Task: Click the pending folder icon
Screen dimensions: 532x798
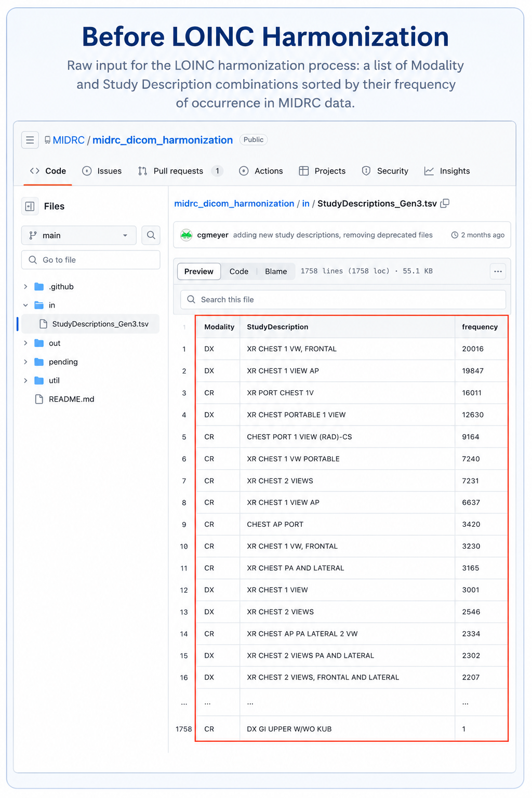Action: [x=39, y=362]
